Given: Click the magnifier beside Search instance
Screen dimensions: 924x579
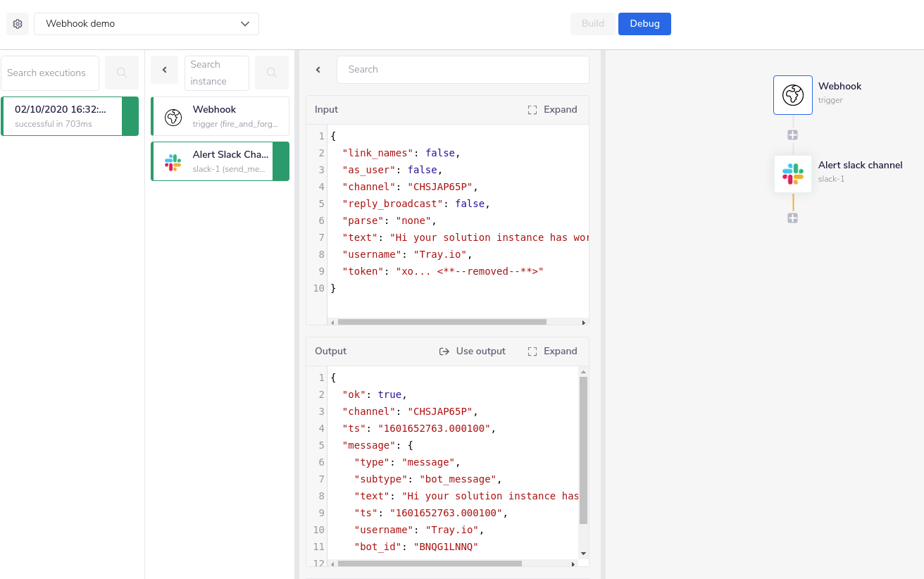Looking at the screenshot, I should (x=272, y=71).
